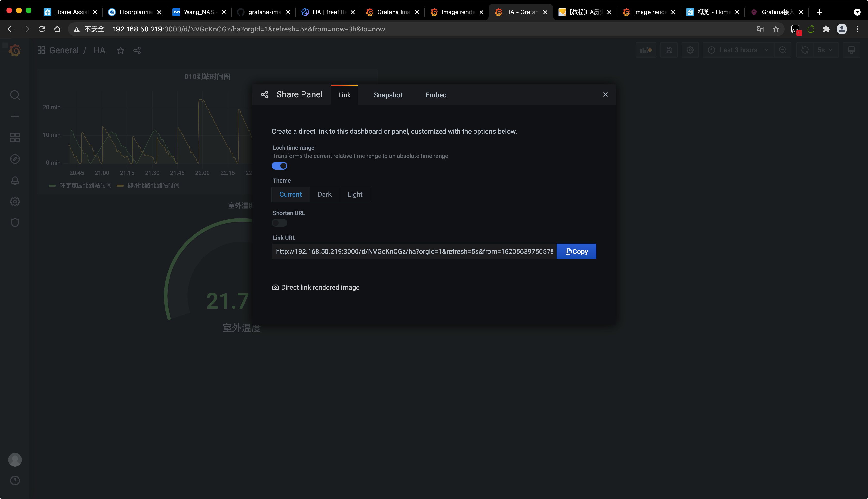Open a new browser tab
The width and height of the screenshot is (868, 499).
(x=819, y=12)
